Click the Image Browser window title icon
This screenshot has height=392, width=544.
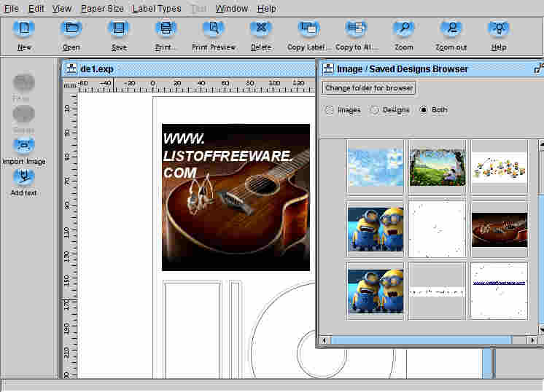coord(328,68)
